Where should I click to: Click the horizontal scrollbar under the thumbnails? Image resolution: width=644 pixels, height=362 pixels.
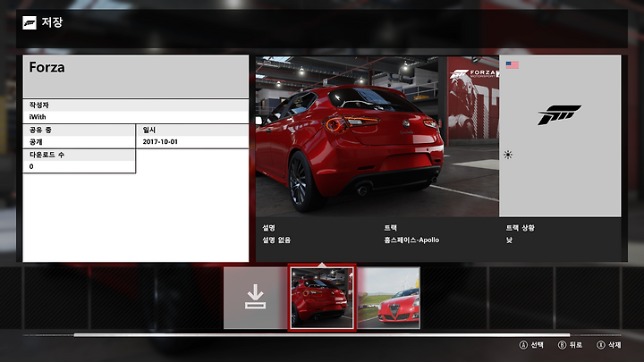tap(322, 335)
